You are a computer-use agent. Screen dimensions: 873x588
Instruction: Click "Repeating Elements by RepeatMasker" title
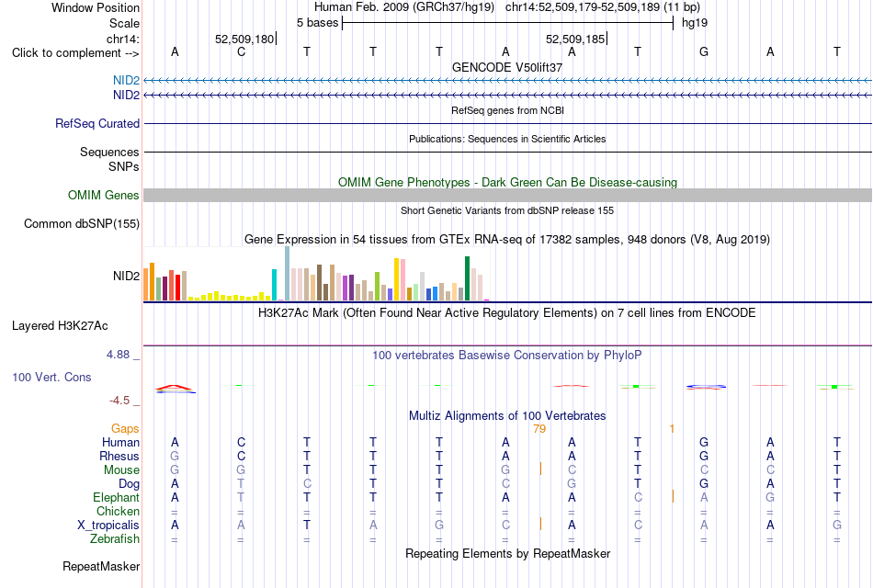(x=508, y=553)
